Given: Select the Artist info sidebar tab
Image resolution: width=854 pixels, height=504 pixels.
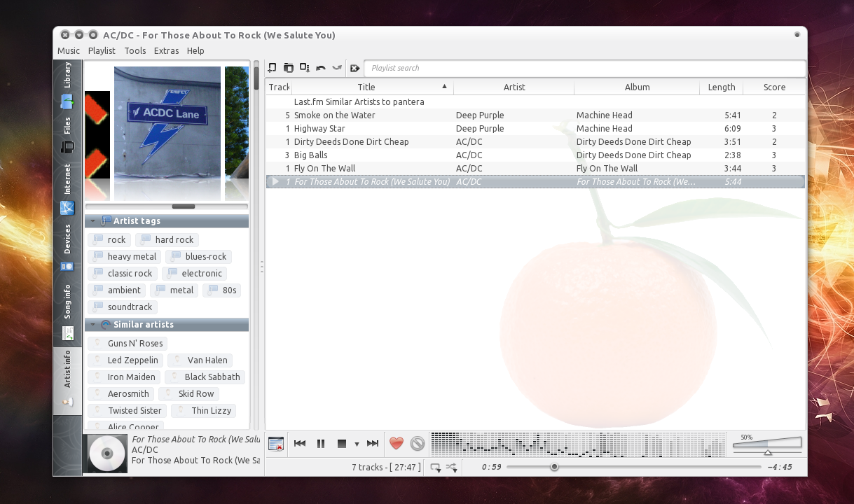Looking at the screenshot, I should point(67,380).
